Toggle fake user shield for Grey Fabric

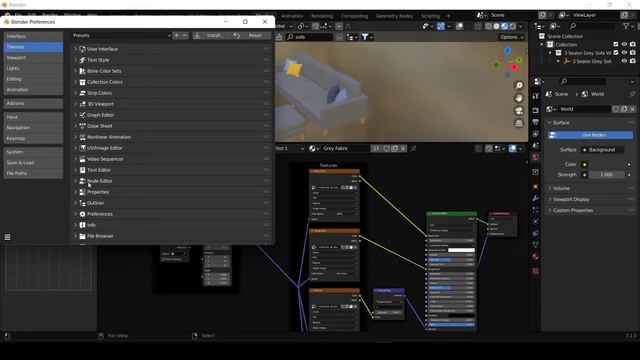click(x=386, y=149)
